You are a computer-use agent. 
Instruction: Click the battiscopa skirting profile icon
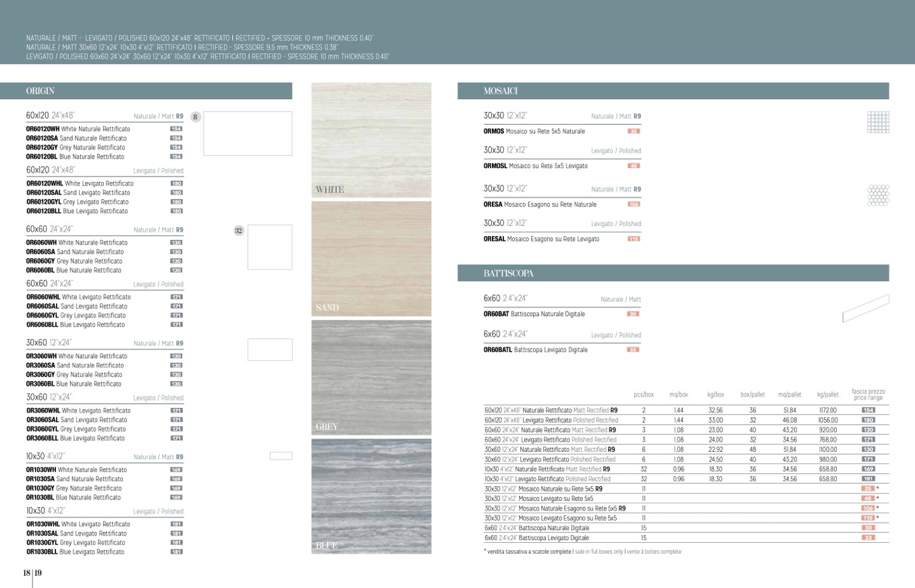pyautogui.click(x=865, y=309)
